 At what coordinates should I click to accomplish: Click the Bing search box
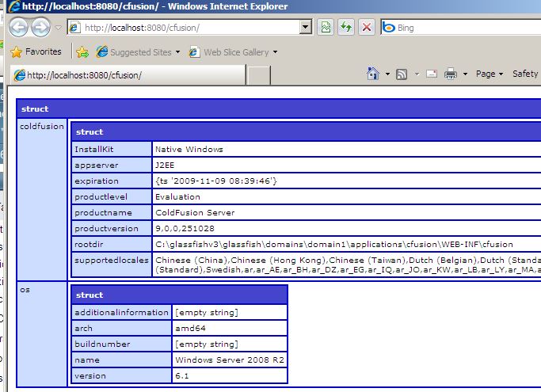461,28
